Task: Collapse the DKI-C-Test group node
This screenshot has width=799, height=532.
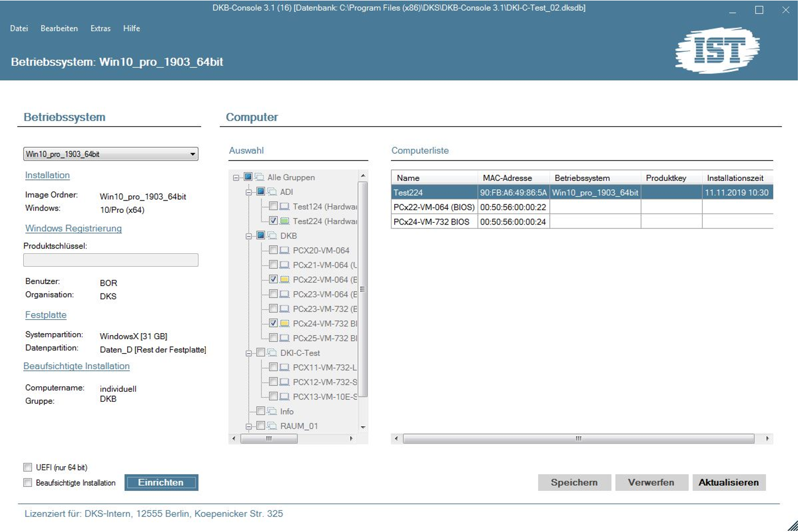Action: [249, 353]
